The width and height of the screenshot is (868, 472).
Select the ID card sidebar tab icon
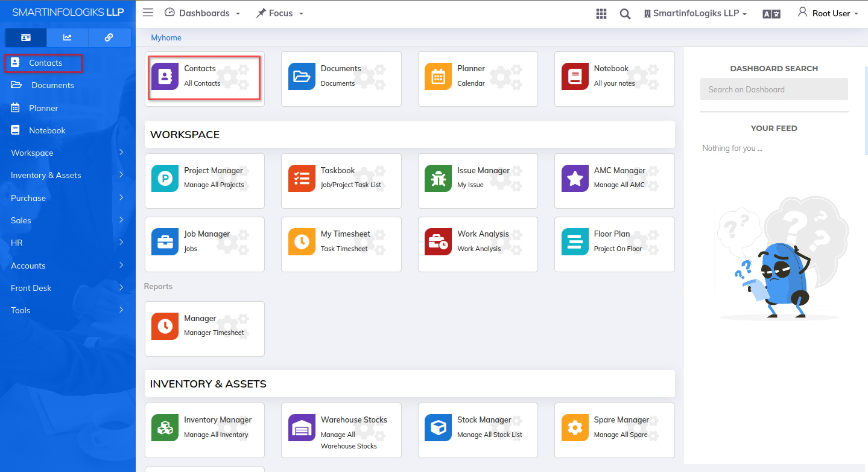pos(26,37)
